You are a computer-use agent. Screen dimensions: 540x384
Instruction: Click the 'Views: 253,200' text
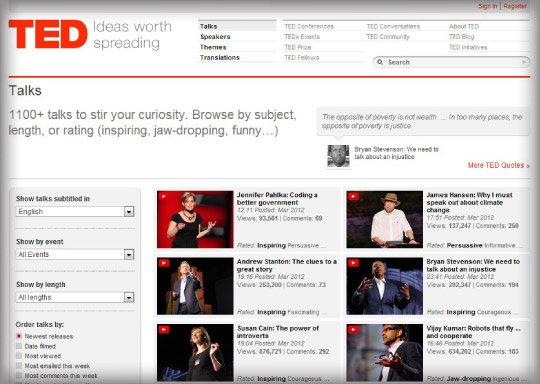pos(259,285)
